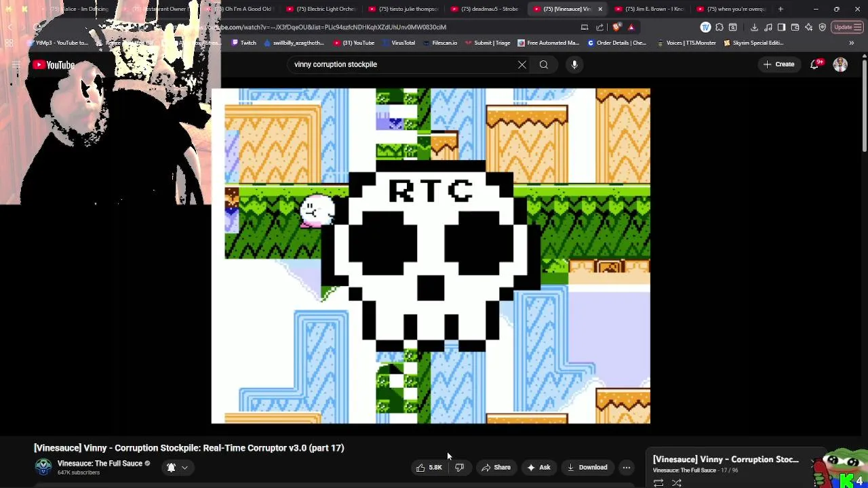This screenshot has width=868, height=488.
Task: Start voice search with the microphone
Action: 574,64
